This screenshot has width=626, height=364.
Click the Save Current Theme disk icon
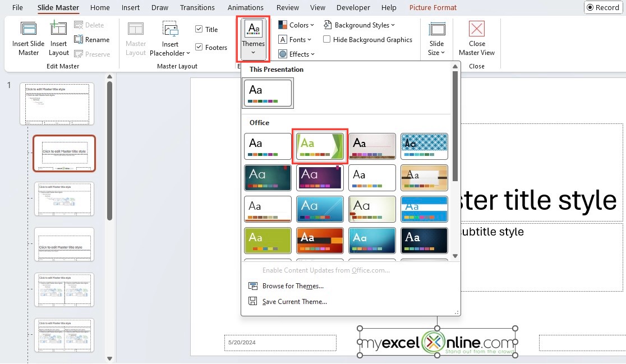tap(253, 301)
